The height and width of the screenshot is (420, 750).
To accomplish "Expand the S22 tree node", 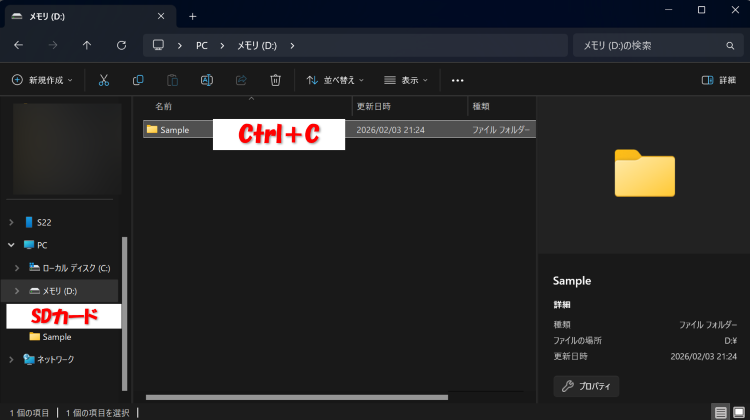I will (11, 222).
